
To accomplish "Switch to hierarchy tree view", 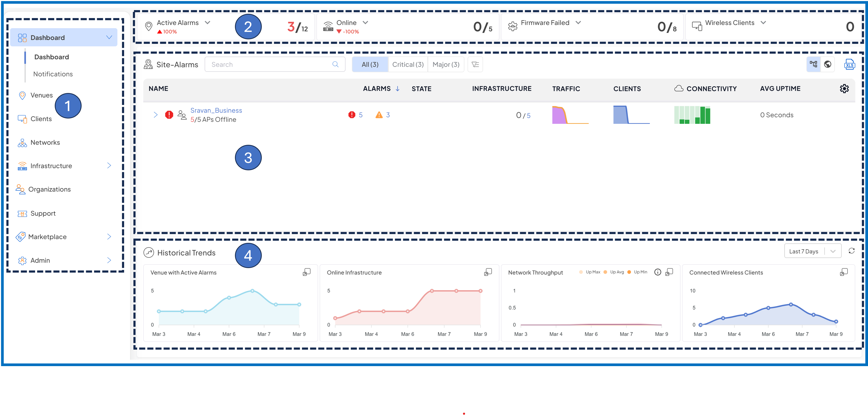I will click(x=814, y=64).
